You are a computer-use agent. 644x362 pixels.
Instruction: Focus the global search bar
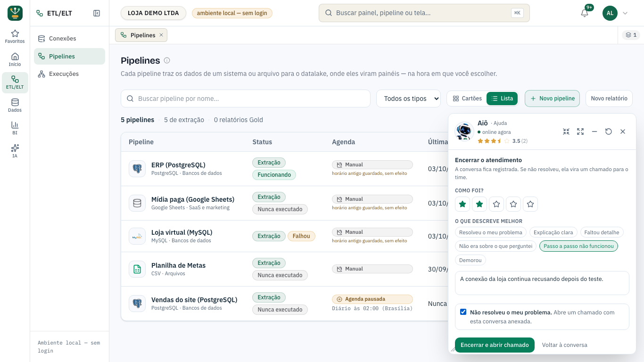(424, 13)
